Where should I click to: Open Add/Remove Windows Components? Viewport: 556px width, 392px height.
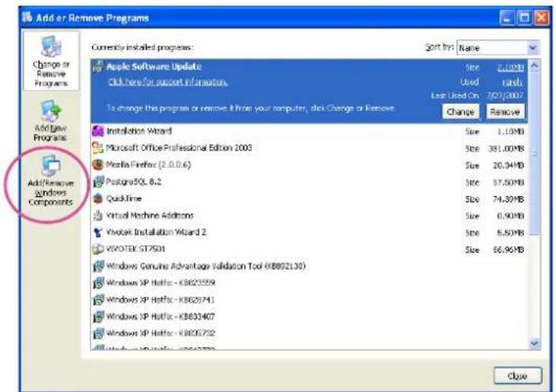coord(50,181)
